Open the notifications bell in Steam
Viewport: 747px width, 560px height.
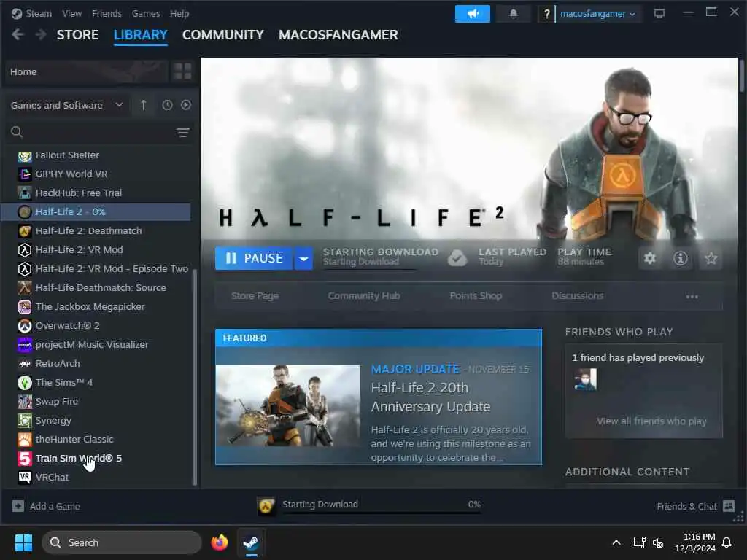513,14
